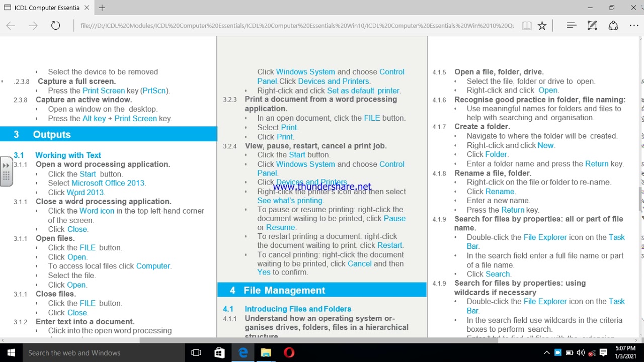Image resolution: width=644 pixels, height=362 pixels.
Task: Click the browser forward arrow
Action: (33, 26)
